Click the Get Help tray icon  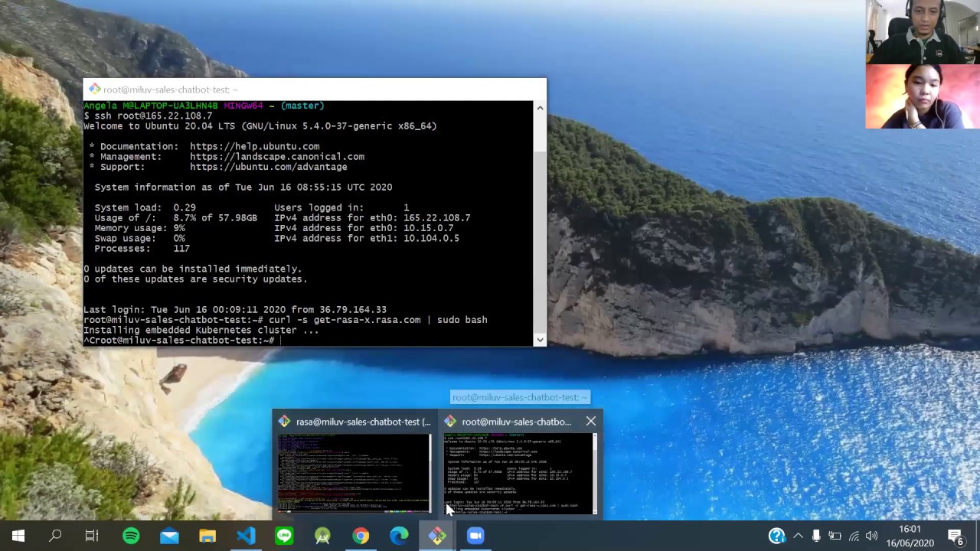[x=777, y=536]
